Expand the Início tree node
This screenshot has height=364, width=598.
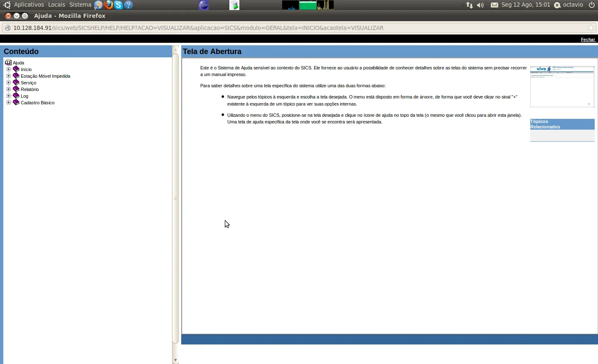pyautogui.click(x=8, y=69)
